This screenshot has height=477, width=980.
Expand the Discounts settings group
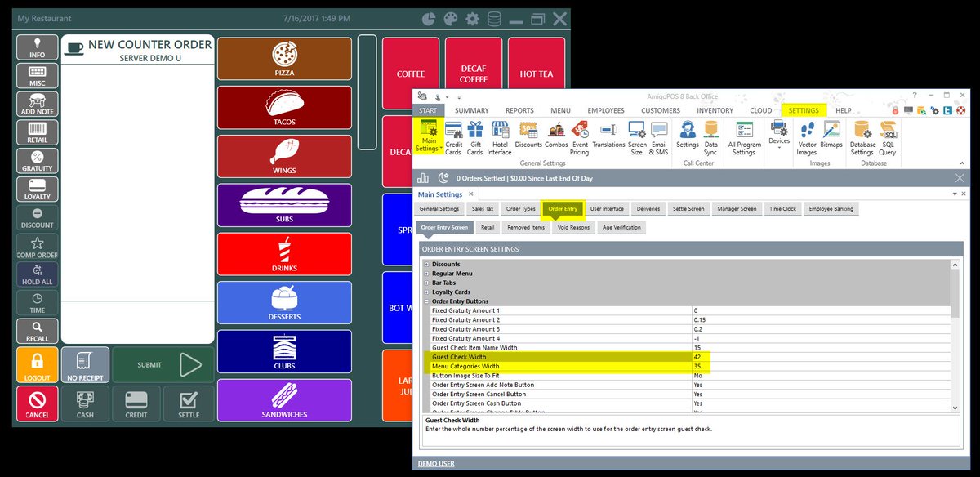point(426,265)
